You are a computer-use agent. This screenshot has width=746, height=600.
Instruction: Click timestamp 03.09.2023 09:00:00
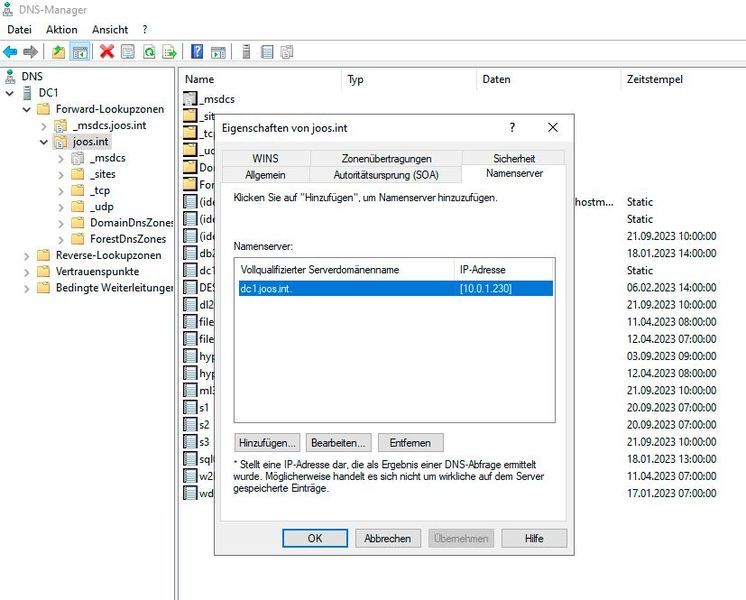pos(672,356)
